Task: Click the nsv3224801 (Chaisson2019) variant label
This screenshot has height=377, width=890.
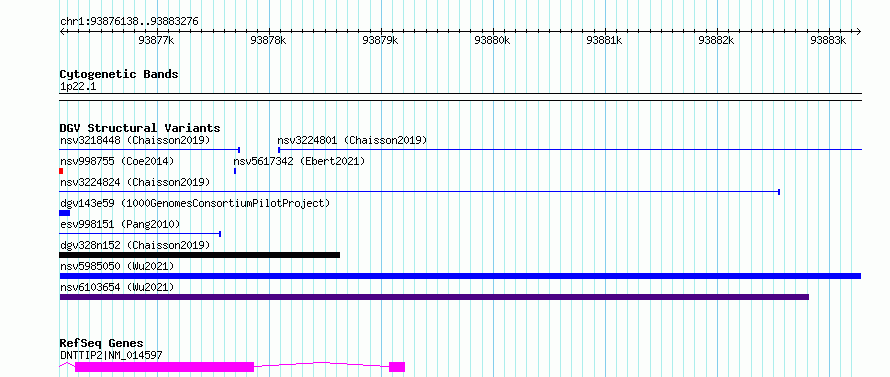Action: (x=352, y=140)
